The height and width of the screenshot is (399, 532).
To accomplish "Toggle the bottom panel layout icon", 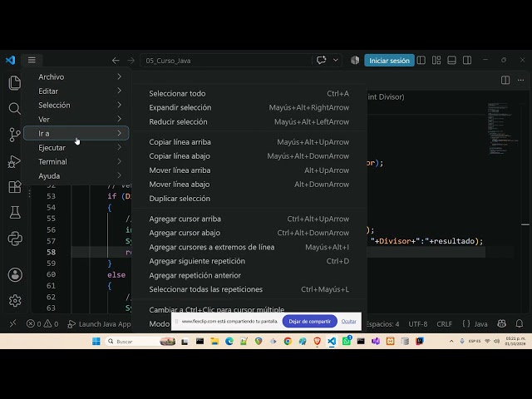I will (451, 61).
